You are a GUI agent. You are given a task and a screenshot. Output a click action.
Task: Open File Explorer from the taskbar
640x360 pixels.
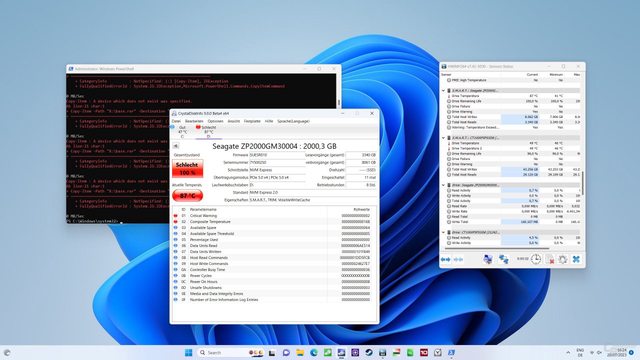[300, 353]
